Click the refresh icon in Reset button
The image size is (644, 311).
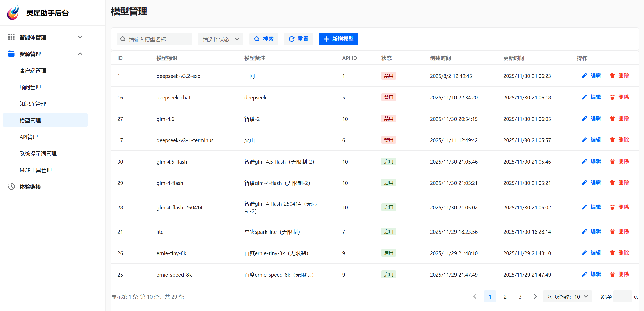[291, 39]
